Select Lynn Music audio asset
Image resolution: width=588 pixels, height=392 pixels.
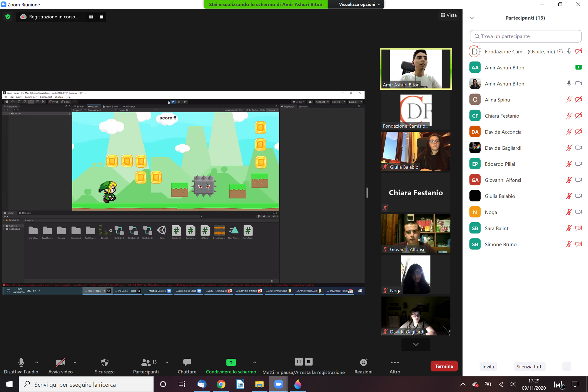[x=219, y=232]
